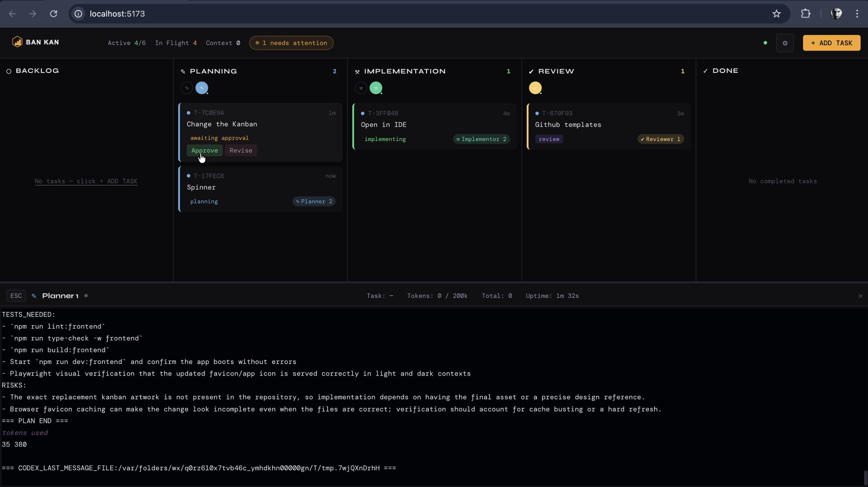Click the idle grey planner avatar icon

click(187, 88)
